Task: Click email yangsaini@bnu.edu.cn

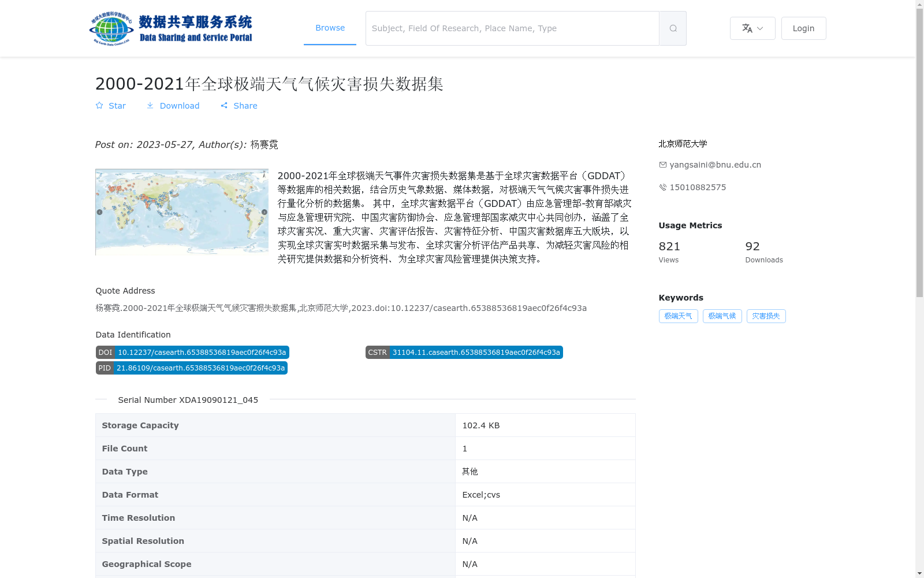Action: 715,165
